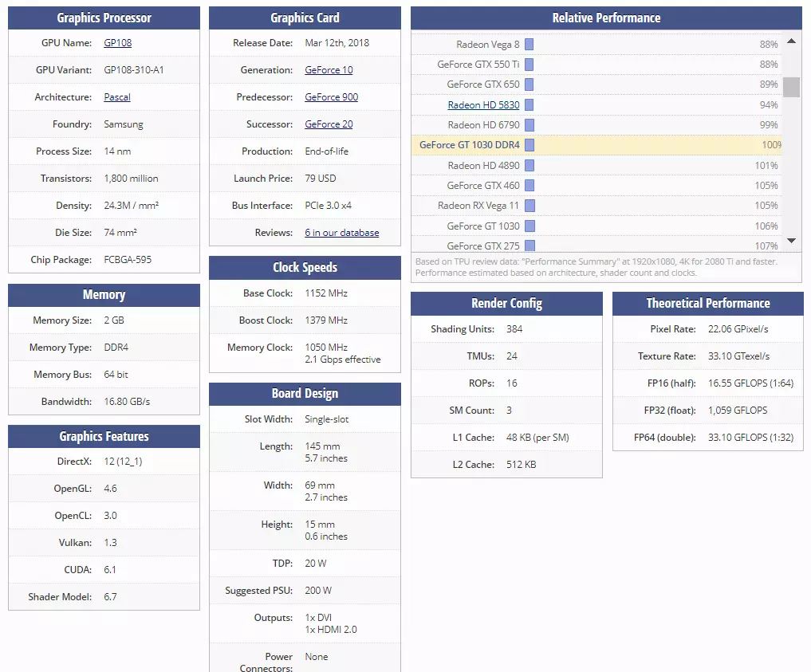Click the performance list scrollbar thumb
Viewport: 811px width, 672px height.
pyautogui.click(x=791, y=88)
